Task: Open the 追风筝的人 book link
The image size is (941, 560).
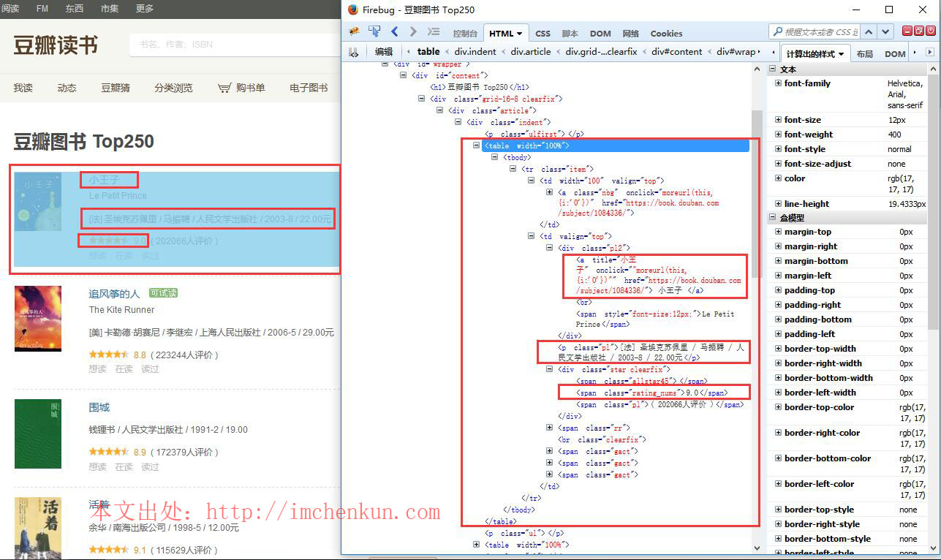Action: coord(114,294)
